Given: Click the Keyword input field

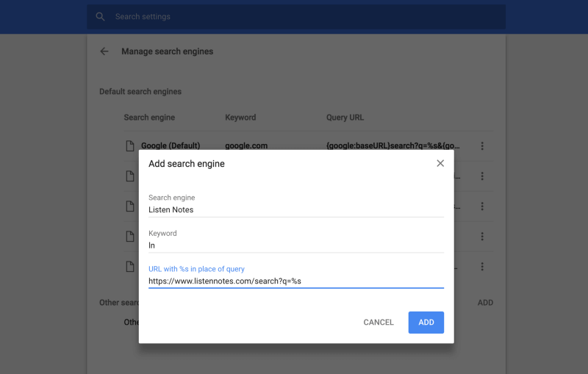Looking at the screenshot, I should click(296, 245).
